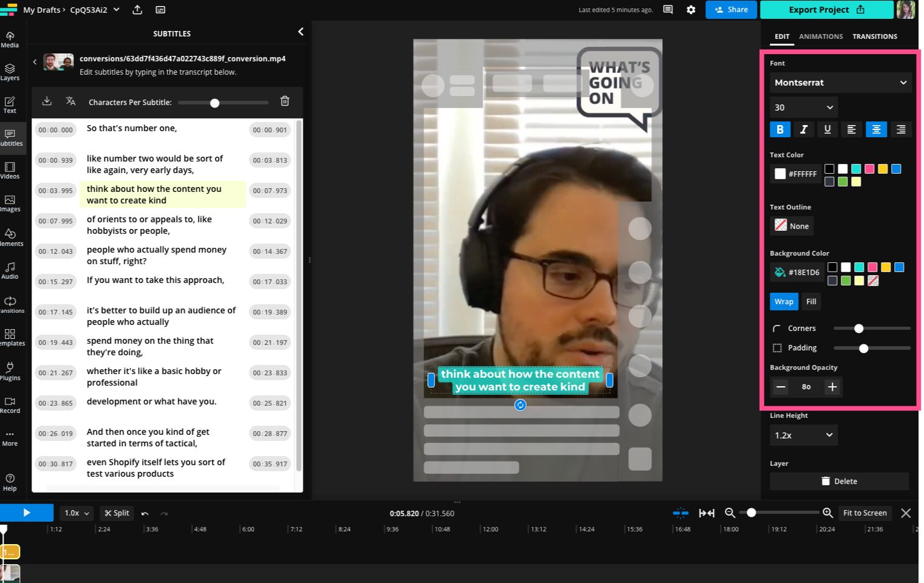Screen dimensions: 924x583
Task: Click the translate subtitles icon
Action: coord(70,101)
